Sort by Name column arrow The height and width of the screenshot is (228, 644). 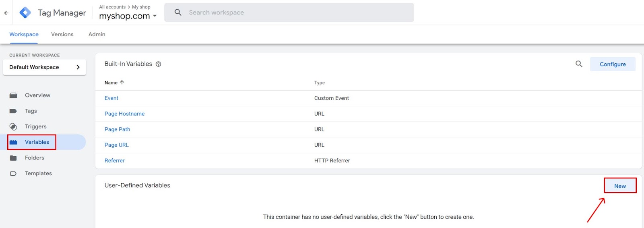(x=122, y=82)
